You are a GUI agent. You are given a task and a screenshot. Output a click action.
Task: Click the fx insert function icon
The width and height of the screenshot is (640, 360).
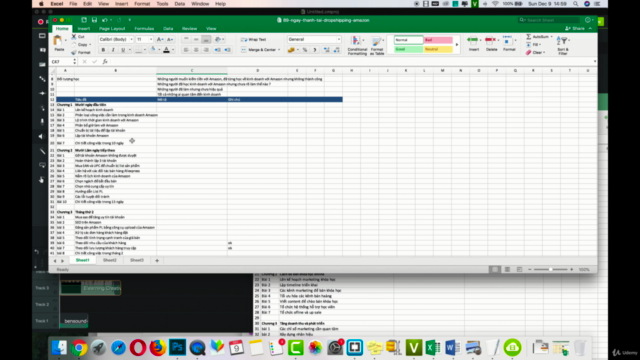tap(105, 62)
